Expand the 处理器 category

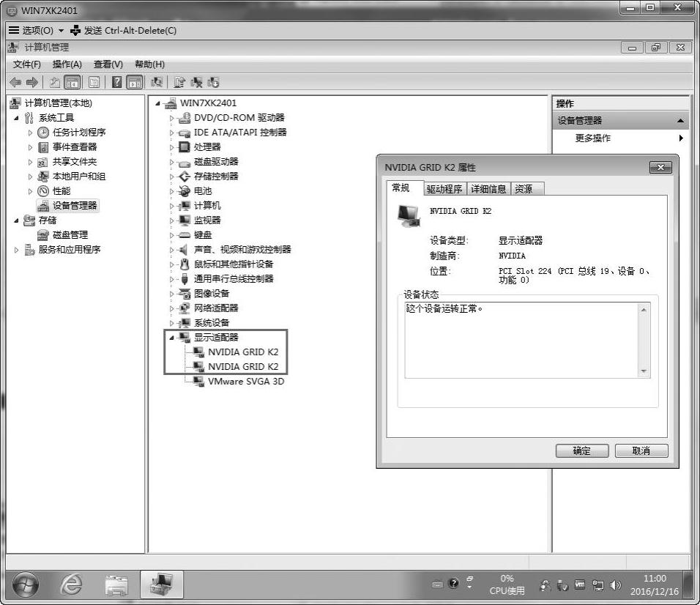[x=172, y=147]
